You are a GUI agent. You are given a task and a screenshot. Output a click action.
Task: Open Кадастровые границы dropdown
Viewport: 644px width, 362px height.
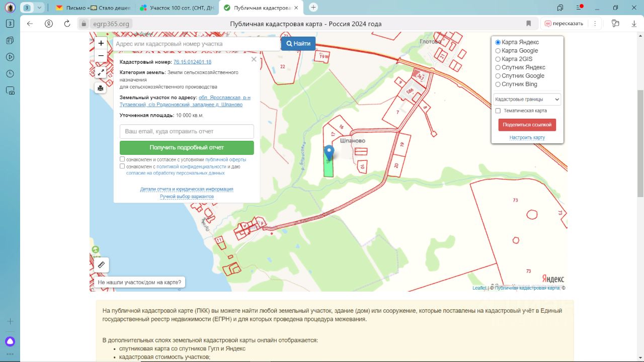[x=527, y=100]
